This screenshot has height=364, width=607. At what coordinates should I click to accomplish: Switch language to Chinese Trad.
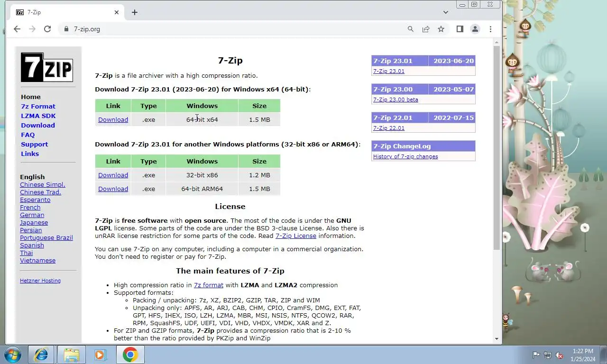(x=40, y=192)
